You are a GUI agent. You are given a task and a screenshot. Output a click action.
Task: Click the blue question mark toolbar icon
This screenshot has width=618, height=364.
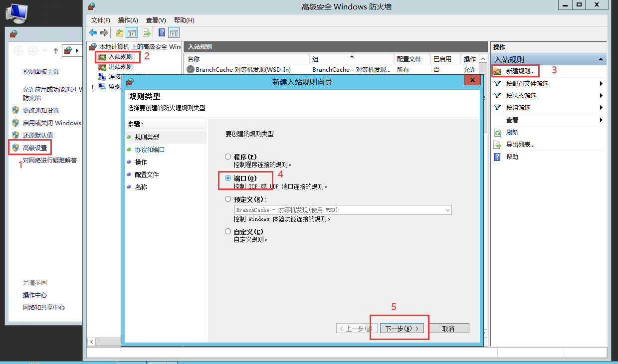click(x=162, y=33)
